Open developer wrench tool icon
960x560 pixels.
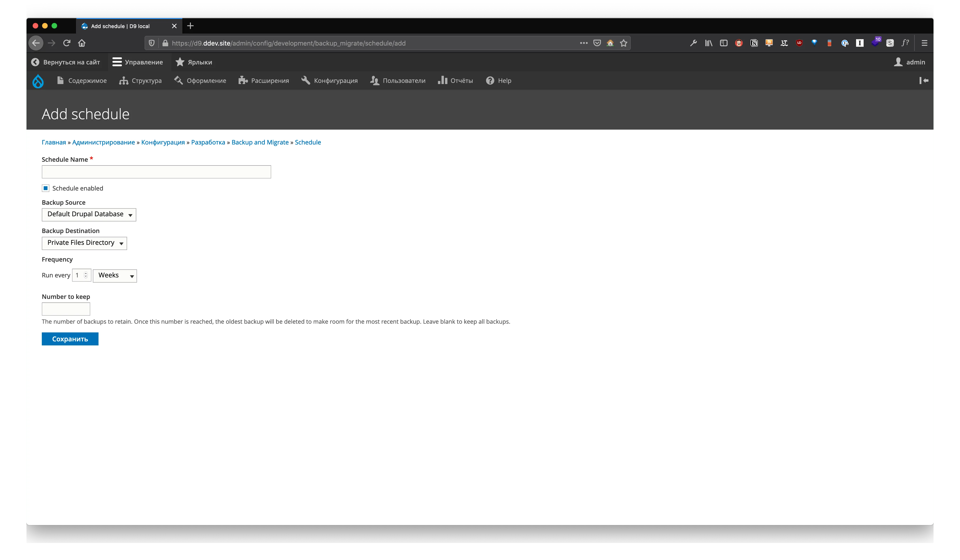point(693,43)
